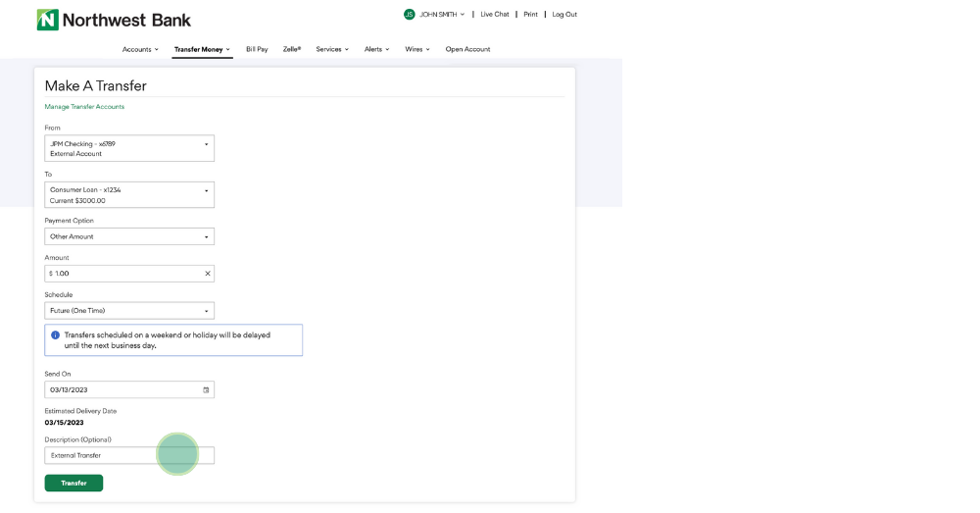
Task: Click the Log Out link
Action: 564,15
